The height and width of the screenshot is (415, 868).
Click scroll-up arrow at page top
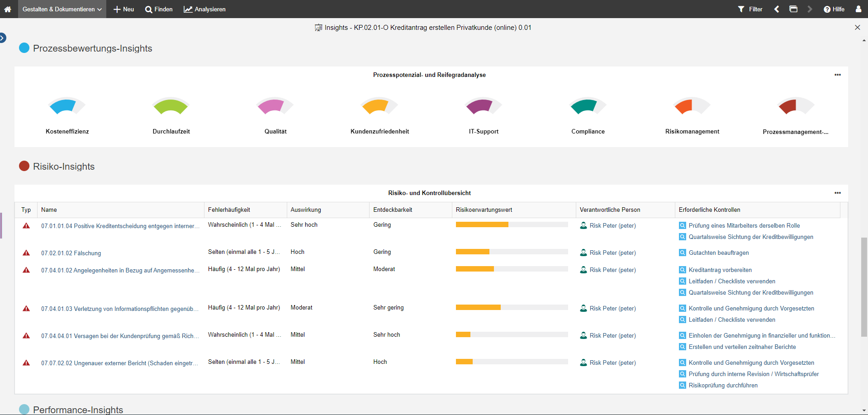(864, 40)
